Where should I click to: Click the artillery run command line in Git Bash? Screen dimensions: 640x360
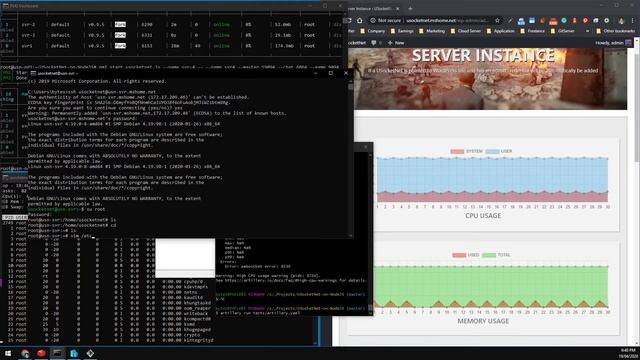(258, 313)
